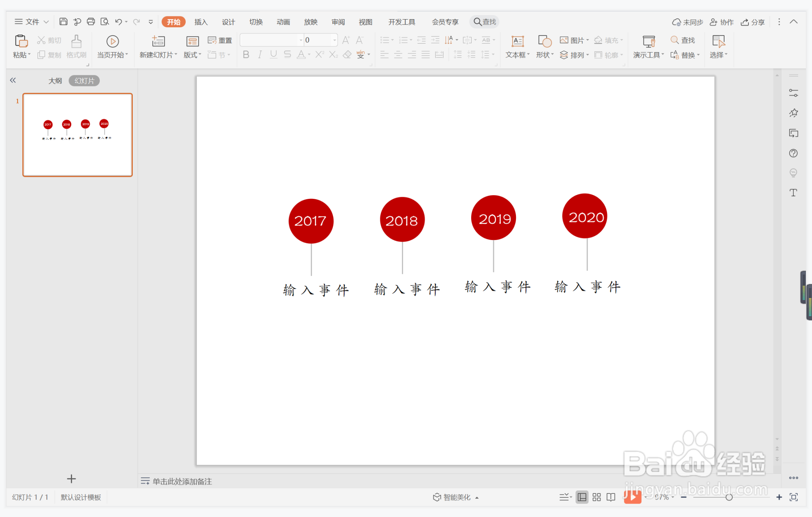Switch to the Outline (大纲) tab
The image size is (812, 517).
click(55, 81)
